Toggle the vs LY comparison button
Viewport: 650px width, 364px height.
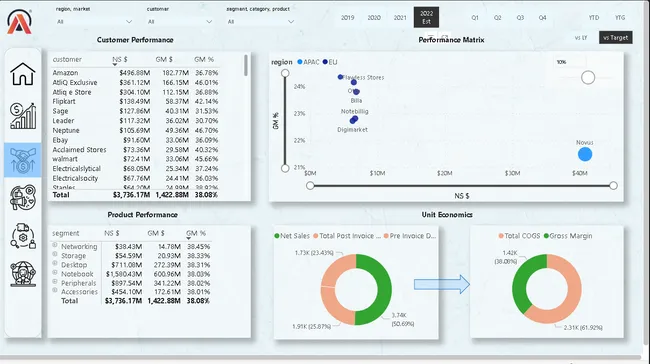click(x=581, y=38)
